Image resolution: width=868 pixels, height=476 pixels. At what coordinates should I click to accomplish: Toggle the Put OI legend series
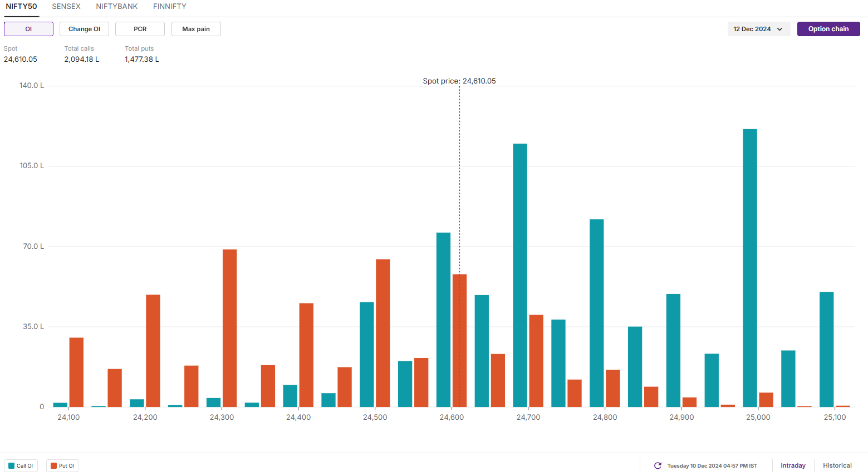[62, 466]
